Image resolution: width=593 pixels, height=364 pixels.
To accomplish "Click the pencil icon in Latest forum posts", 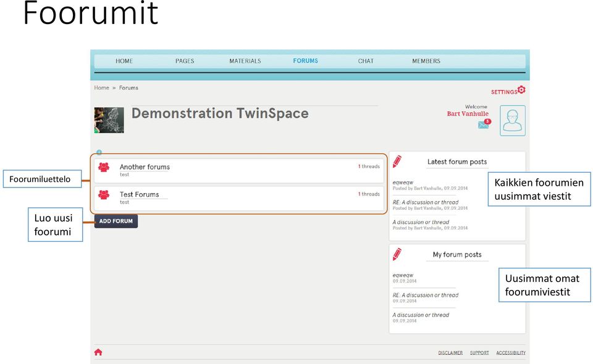I will [397, 161].
